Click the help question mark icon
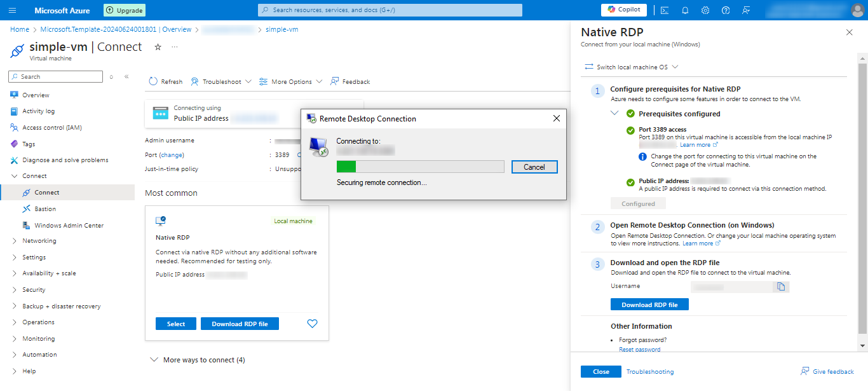 (726, 10)
